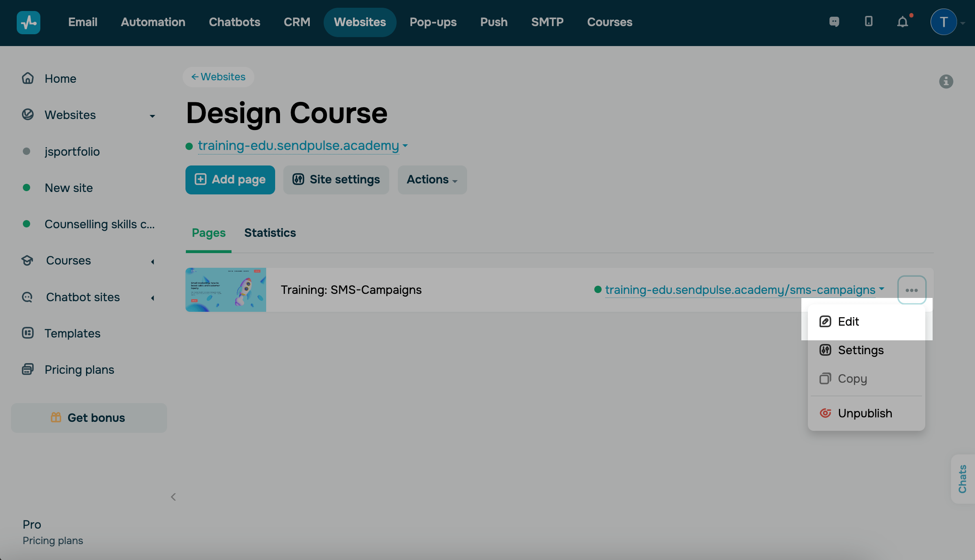
Task: Click the SMS-Campaigns page thumbnail
Action: pos(226,290)
